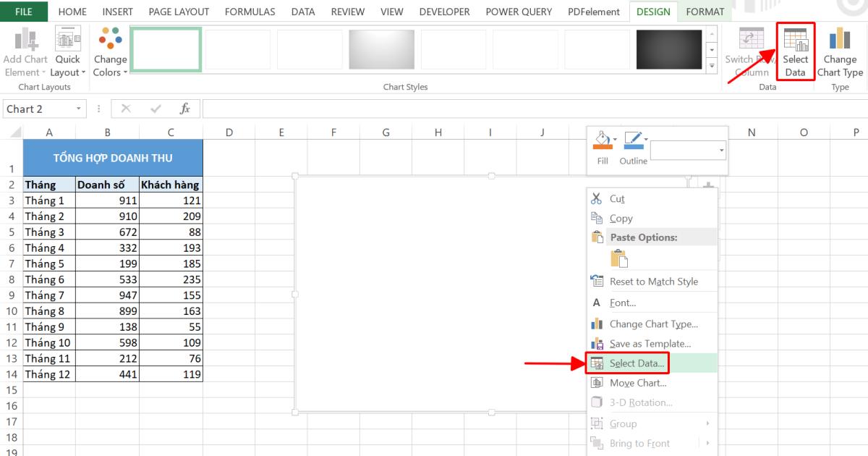
Task: Pick the gradient gray chart style
Action: point(381,49)
